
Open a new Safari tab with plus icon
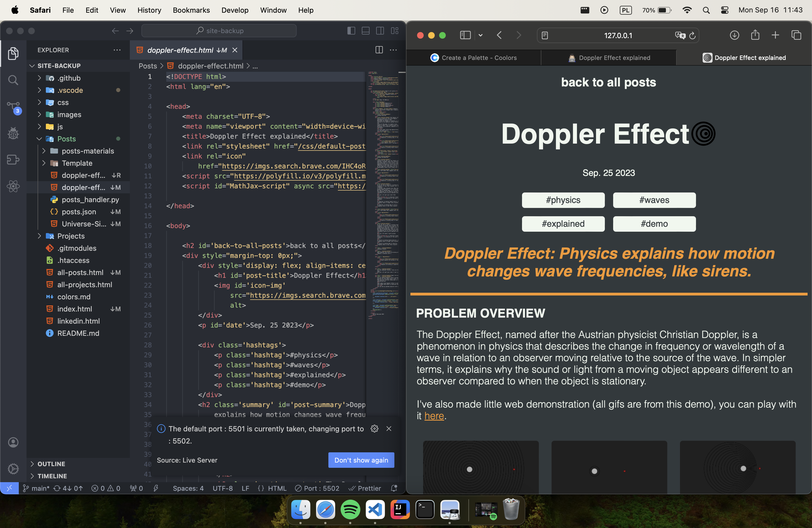(x=776, y=35)
